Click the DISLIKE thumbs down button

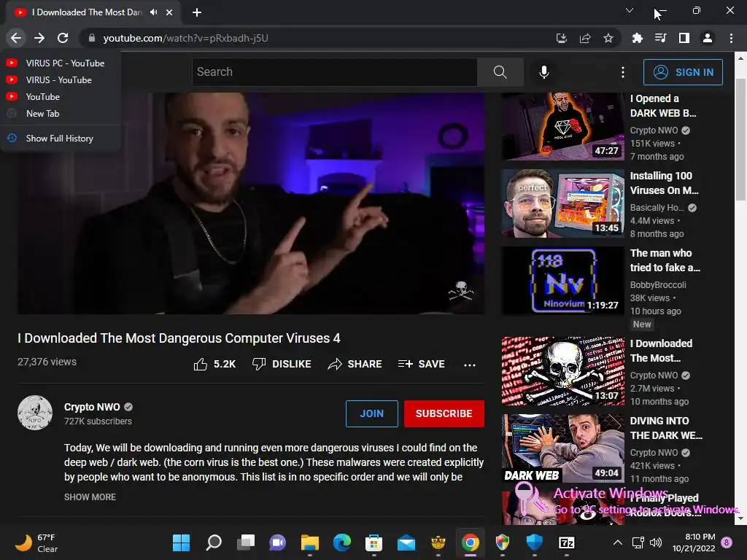282,365
